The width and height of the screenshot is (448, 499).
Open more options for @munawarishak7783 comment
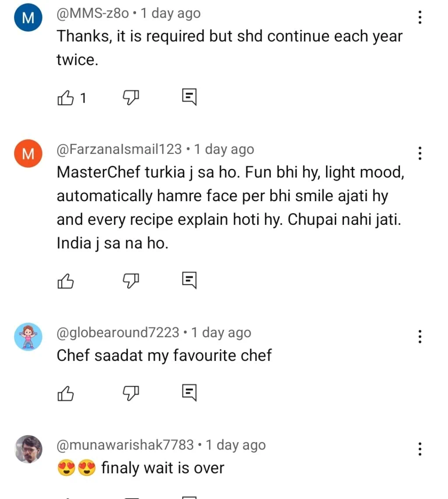420,449
